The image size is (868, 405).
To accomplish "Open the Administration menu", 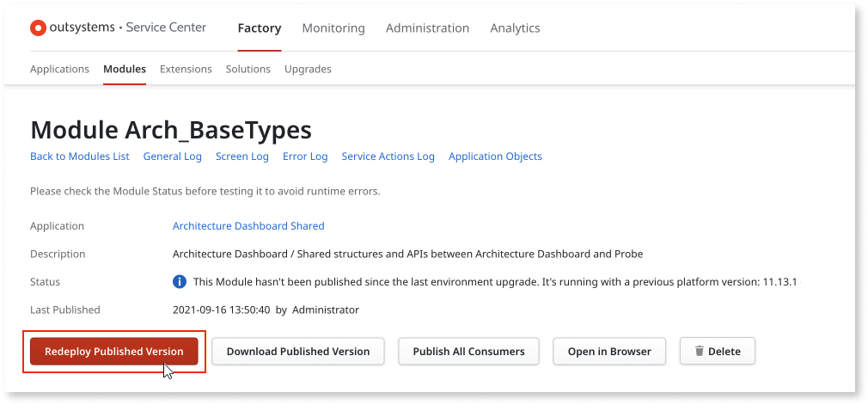I will pos(427,28).
